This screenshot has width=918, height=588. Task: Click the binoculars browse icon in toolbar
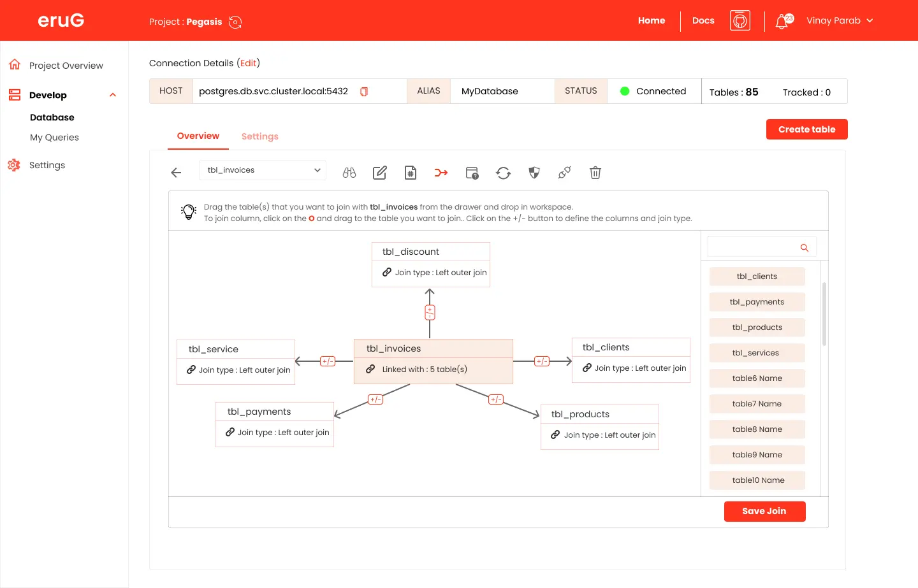349,173
